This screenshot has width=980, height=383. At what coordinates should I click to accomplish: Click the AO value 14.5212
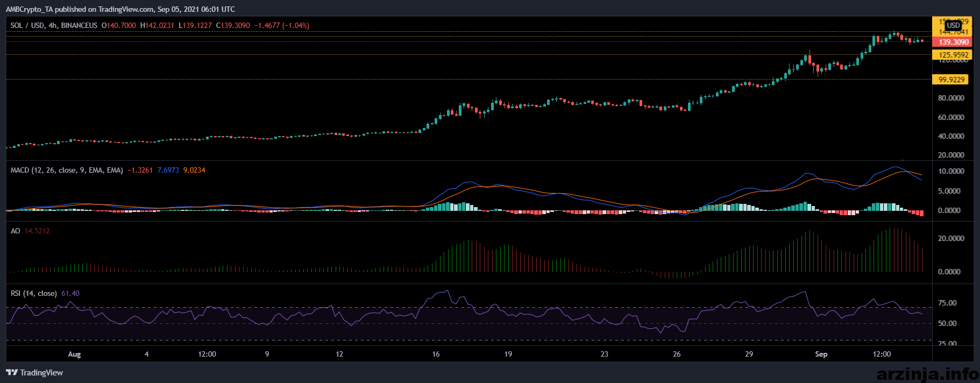click(x=37, y=231)
